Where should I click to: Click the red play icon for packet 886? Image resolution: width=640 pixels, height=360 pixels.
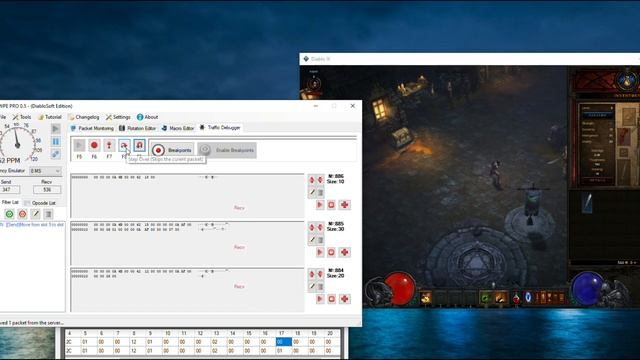(320, 205)
